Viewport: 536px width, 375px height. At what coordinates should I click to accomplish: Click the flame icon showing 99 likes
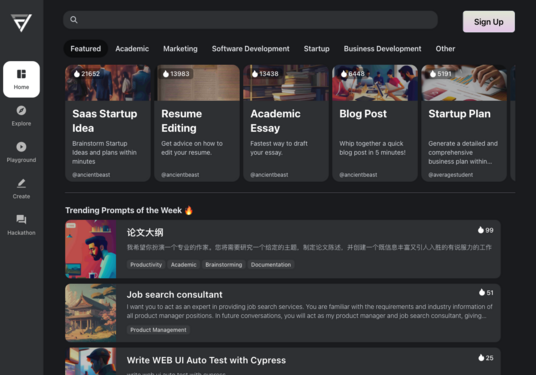point(481,230)
